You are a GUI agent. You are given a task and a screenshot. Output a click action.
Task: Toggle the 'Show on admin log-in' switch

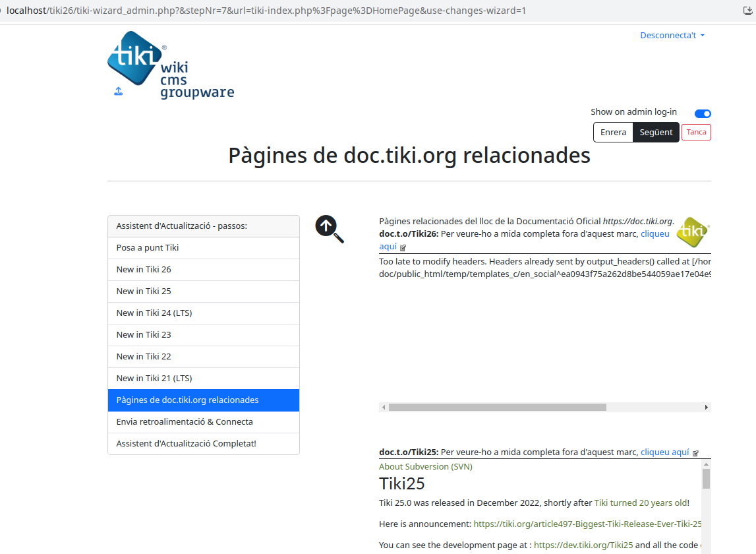703,113
